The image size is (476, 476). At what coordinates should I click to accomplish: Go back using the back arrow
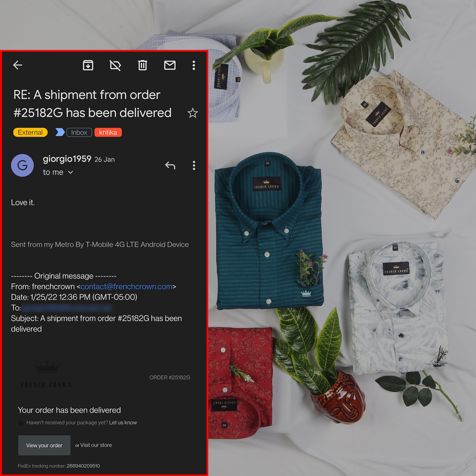coord(17,65)
